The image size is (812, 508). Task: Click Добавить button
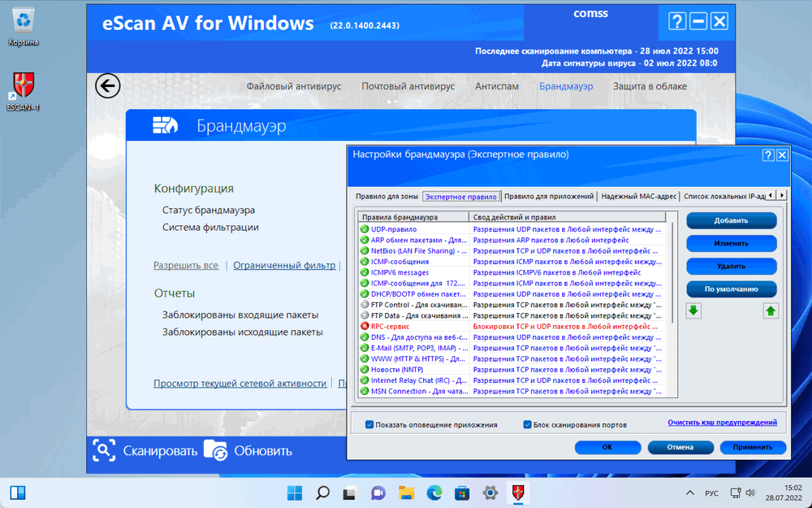732,220
